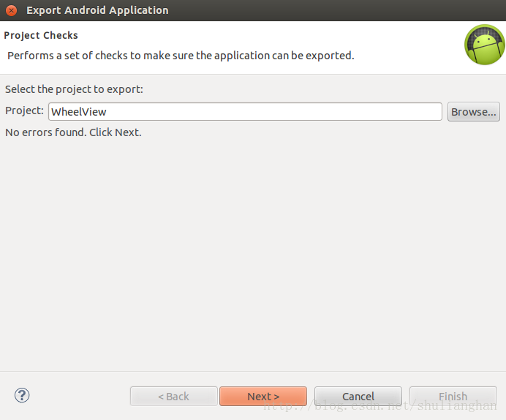Cancel the export wizard

(x=358, y=396)
